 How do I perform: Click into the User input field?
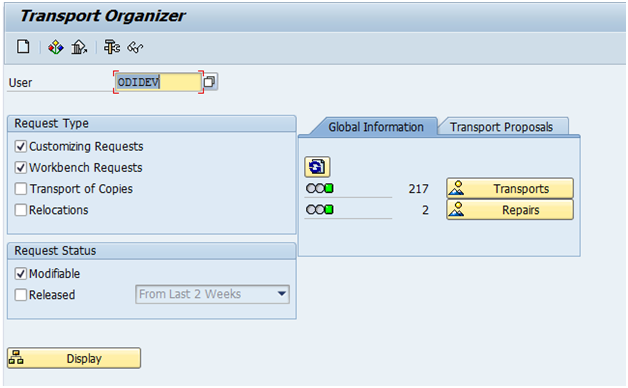[158, 82]
